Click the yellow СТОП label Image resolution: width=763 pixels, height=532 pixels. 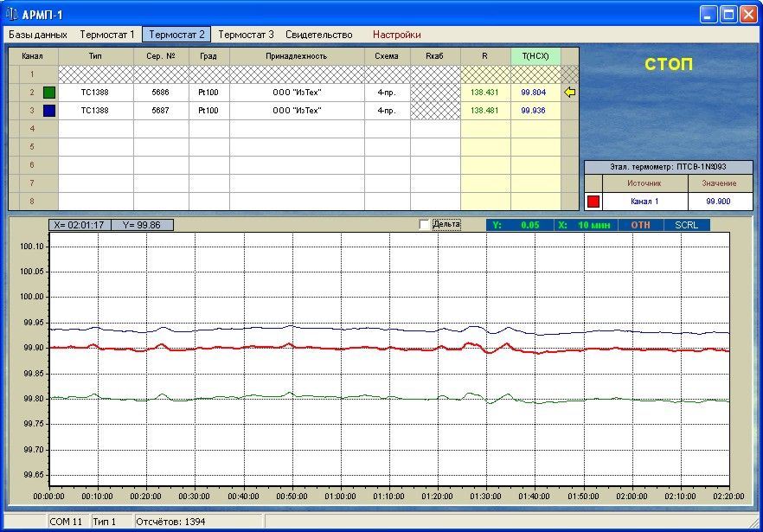pos(669,65)
